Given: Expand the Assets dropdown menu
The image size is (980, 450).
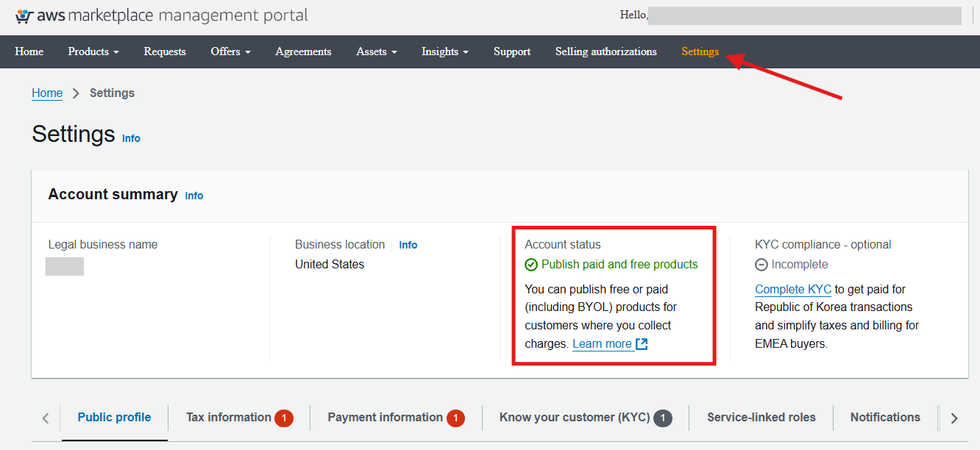Looking at the screenshot, I should pos(377,51).
